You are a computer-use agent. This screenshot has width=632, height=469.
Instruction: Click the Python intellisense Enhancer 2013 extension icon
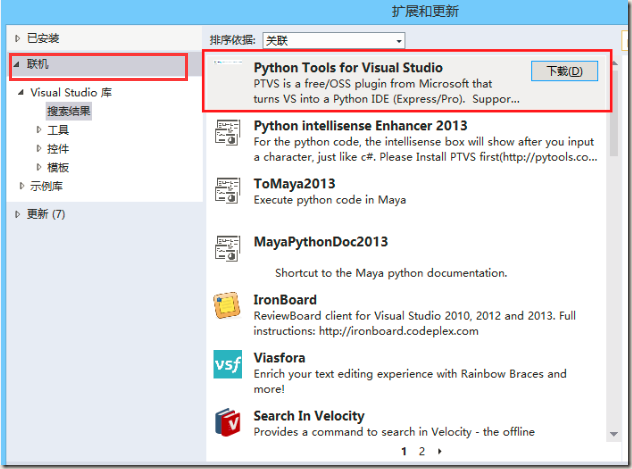(x=227, y=133)
